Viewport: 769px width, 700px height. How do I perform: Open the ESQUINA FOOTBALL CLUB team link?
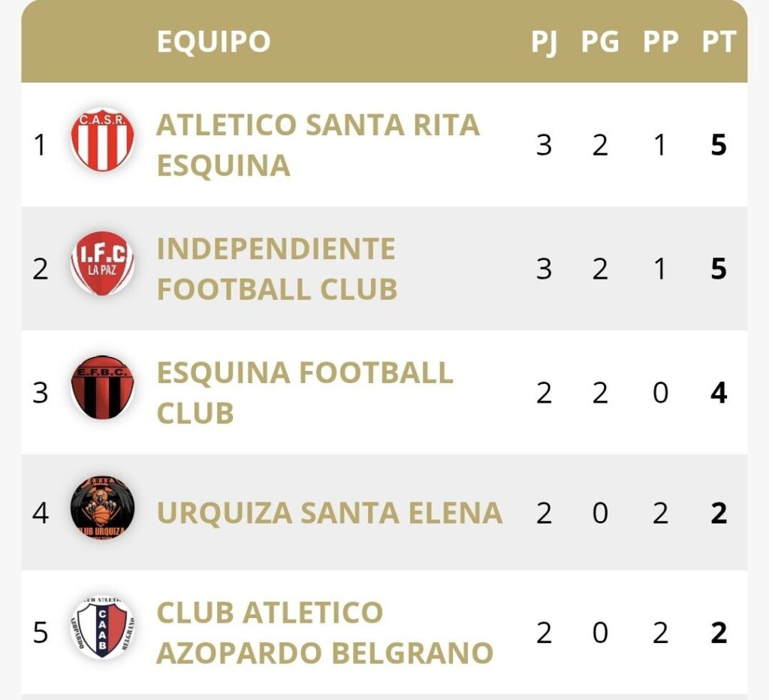(x=304, y=392)
